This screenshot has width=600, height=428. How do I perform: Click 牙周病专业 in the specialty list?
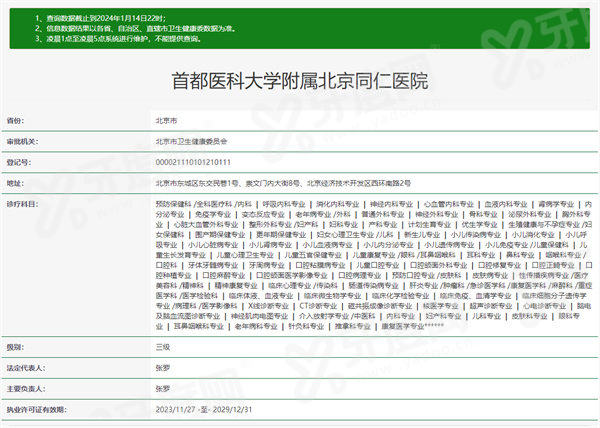point(266,265)
